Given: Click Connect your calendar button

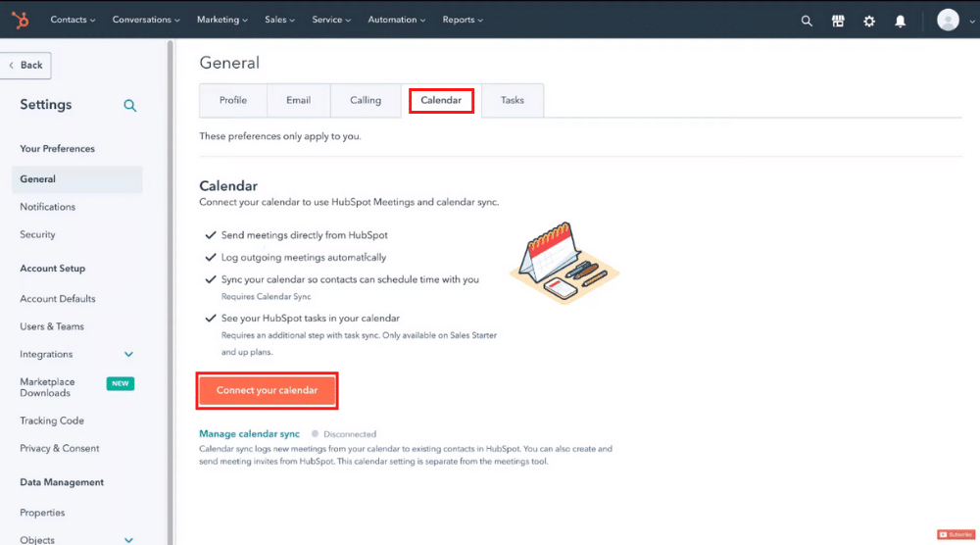Looking at the screenshot, I should click(x=267, y=391).
